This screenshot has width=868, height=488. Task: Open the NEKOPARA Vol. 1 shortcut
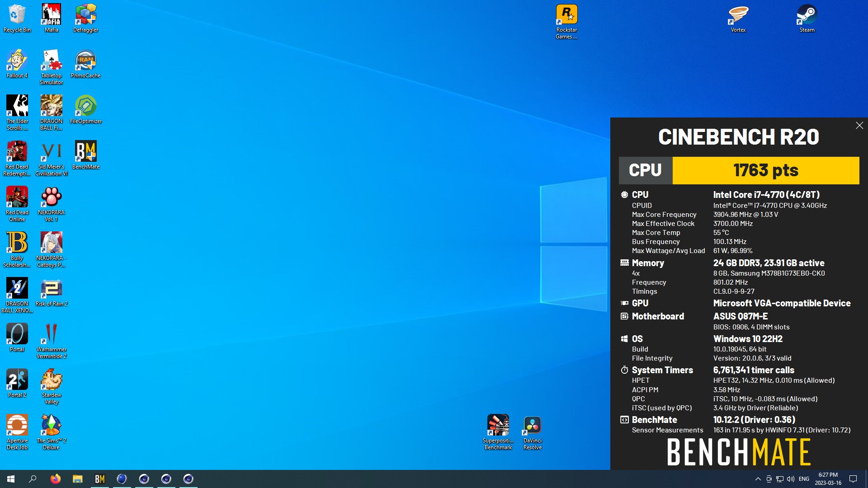click(x=52, y=204)
